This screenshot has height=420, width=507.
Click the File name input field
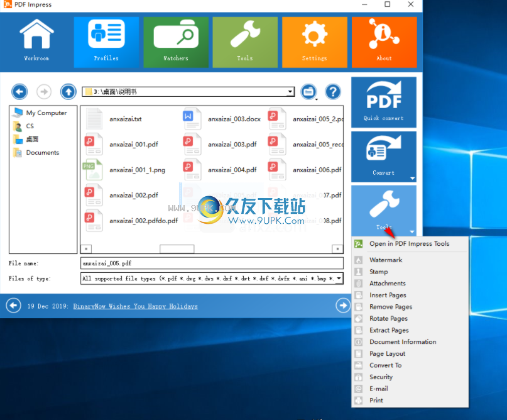click(x=212, y=263)
